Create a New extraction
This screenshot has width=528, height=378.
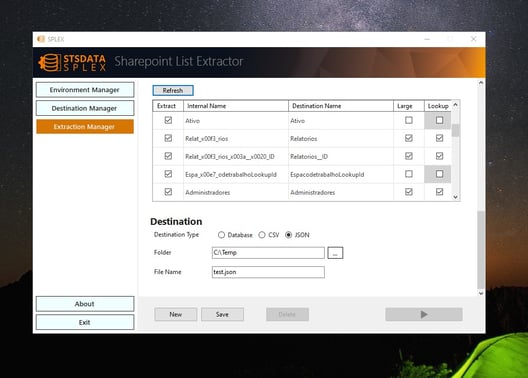pos(176,314)
